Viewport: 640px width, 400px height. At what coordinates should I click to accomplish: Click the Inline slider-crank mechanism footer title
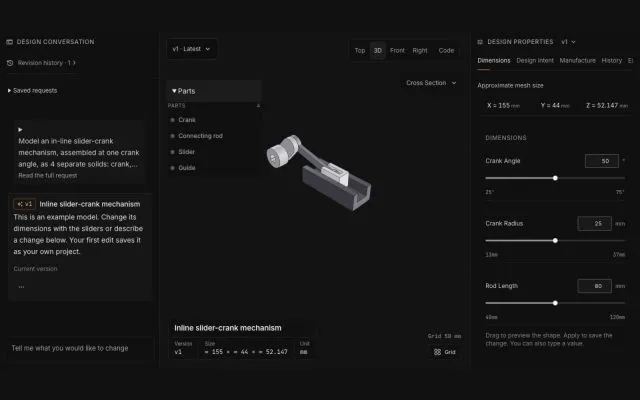228,328
